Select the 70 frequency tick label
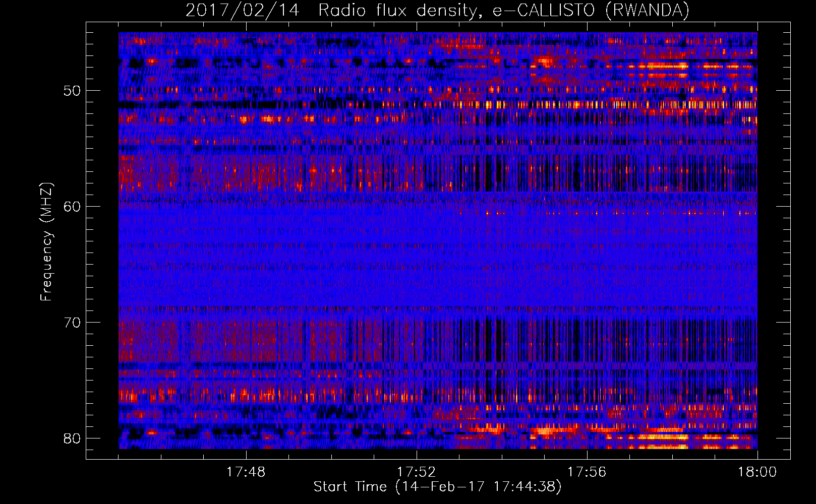Viewport: 816px width, 504px height. coord(72,323)
